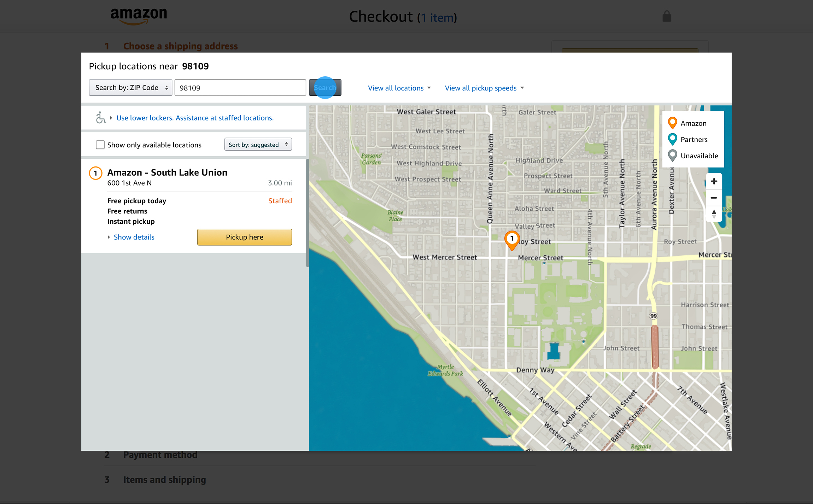
Task: Open Sort by suggested dropdown
Action: (258, 145)
